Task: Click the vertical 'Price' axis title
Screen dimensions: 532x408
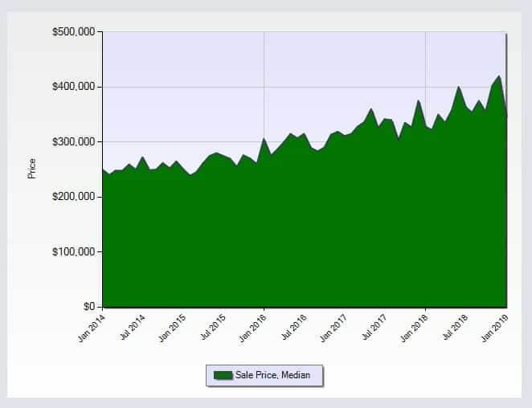Action: click(32, 169)
